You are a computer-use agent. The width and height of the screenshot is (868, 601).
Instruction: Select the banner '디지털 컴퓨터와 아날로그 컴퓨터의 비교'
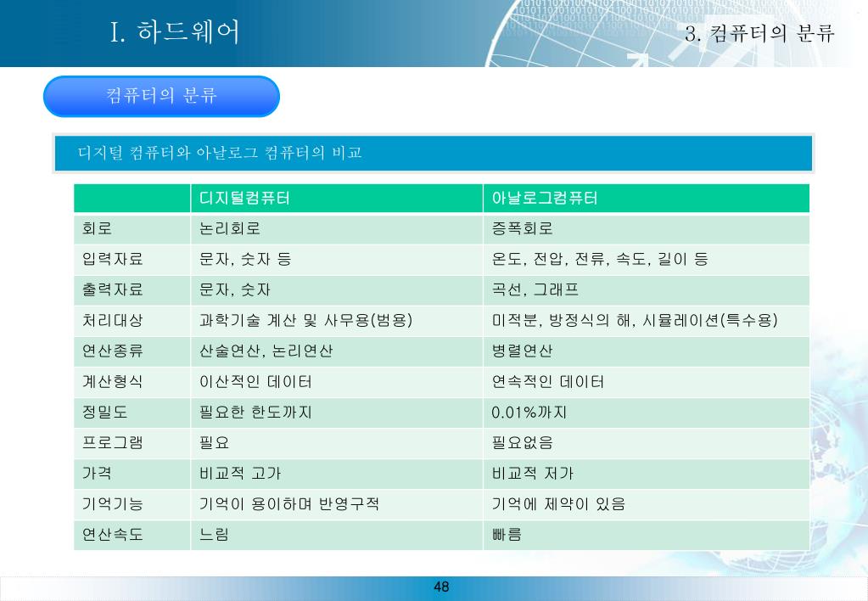point(434,154)
